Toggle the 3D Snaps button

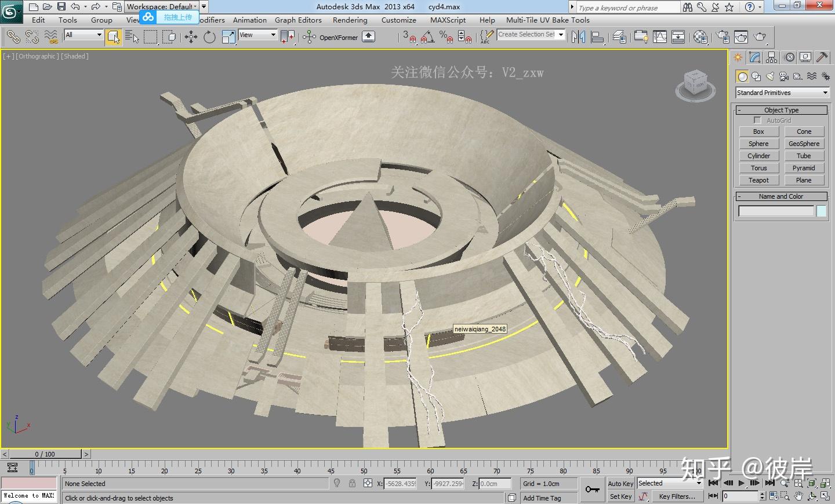coord(409,37)
